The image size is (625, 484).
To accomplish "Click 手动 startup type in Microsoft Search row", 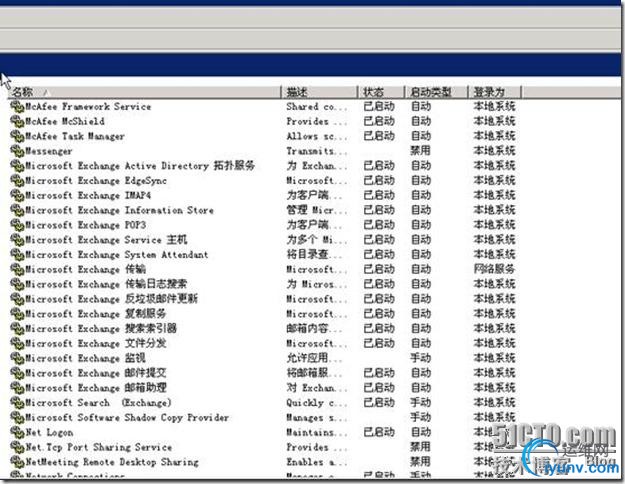I will [421, 403].
